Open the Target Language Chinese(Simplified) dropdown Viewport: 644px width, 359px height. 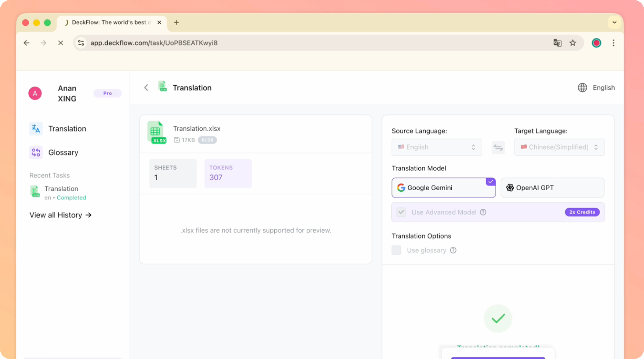point(559,147)
